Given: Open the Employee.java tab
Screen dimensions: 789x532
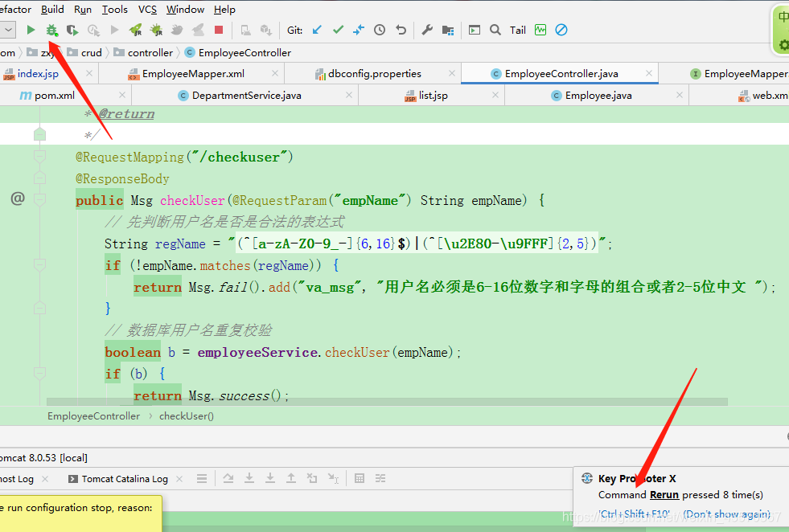Looking at the screenshot, I should (598, 95).
